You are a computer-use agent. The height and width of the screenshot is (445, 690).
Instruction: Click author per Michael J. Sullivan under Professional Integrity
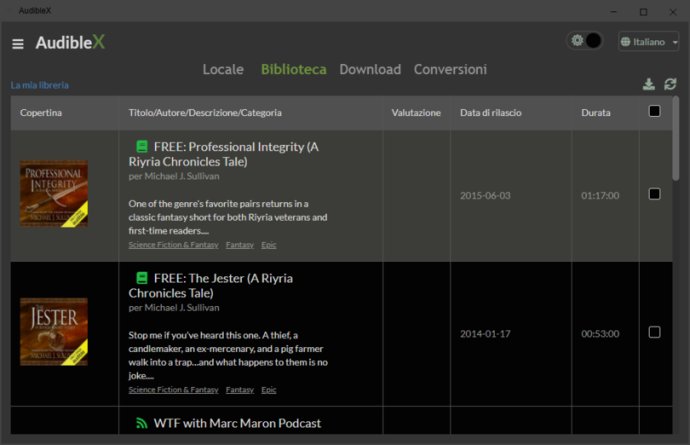(x=174, y=176)
